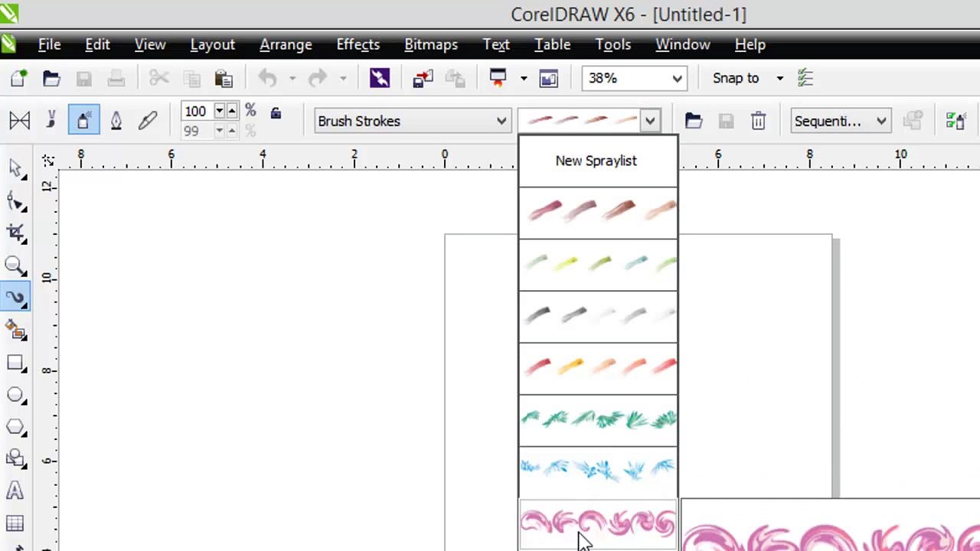Undo the last action
Screen dimensions: 980x551
pyautogui.click(x=267, y=78)
